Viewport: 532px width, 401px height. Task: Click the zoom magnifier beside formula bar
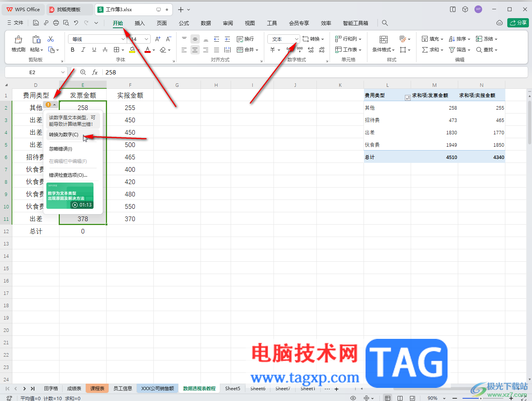coord(83,72)
